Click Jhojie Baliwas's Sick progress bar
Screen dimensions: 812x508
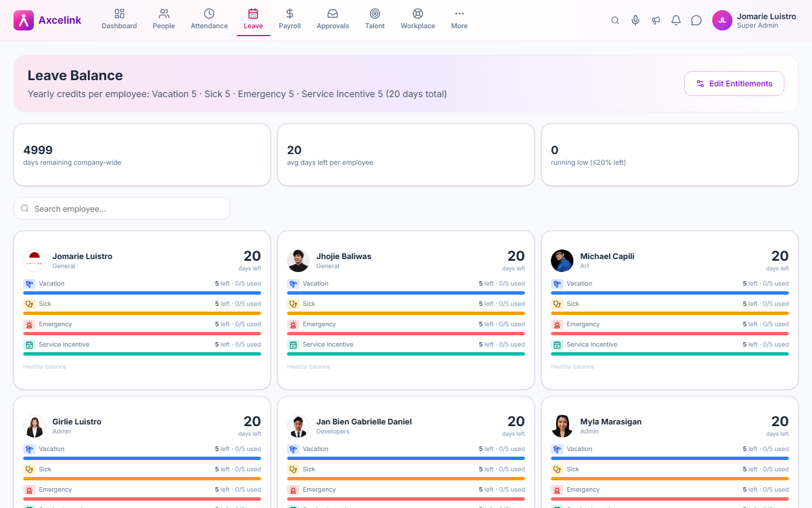tap(406, 313)
